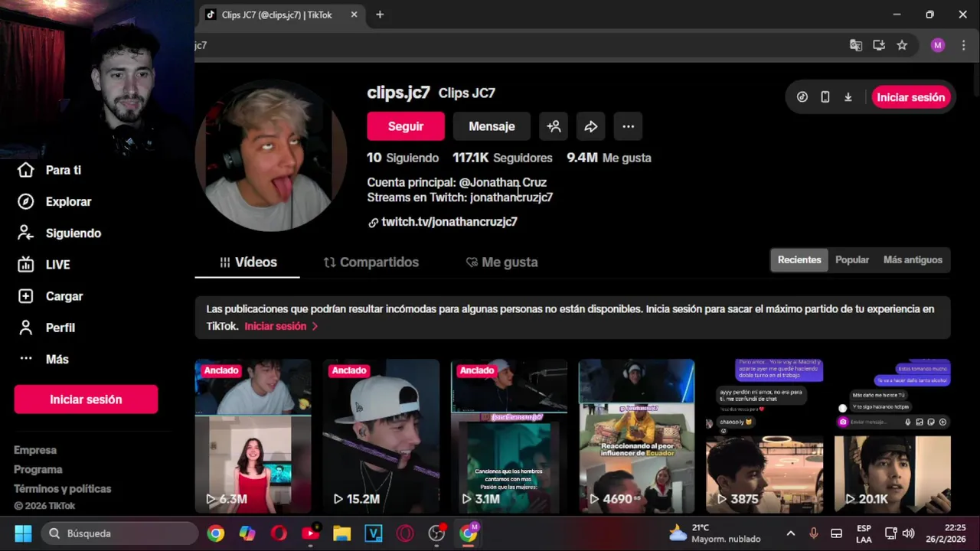The height and width of the screenshot is (551, 980).
Task: Sort videos by Popular
Action: point(852,259)
